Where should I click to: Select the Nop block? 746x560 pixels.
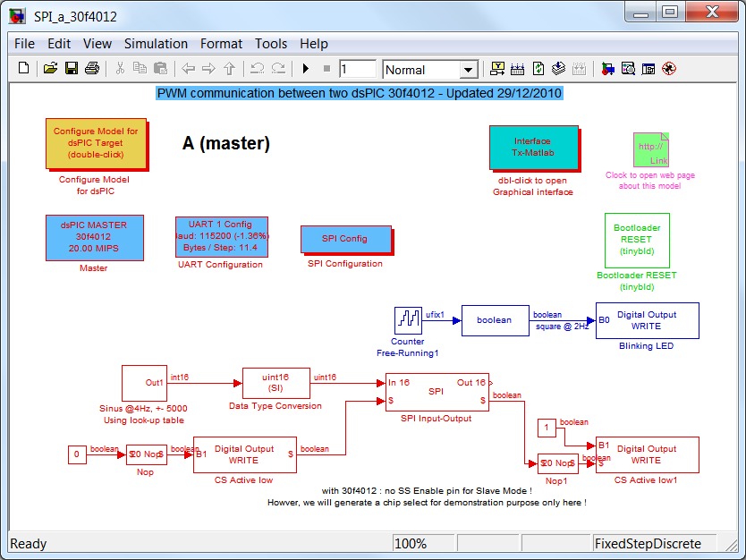[147, 454]
